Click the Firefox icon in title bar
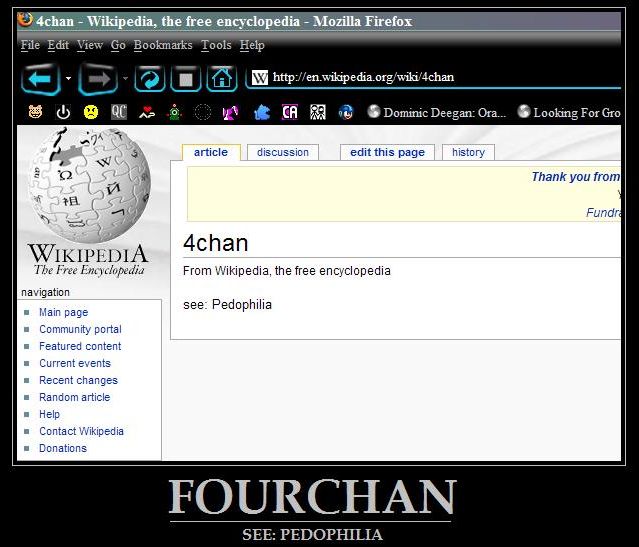Viewport: 639px width, 547px height. (x=25, y=20)
